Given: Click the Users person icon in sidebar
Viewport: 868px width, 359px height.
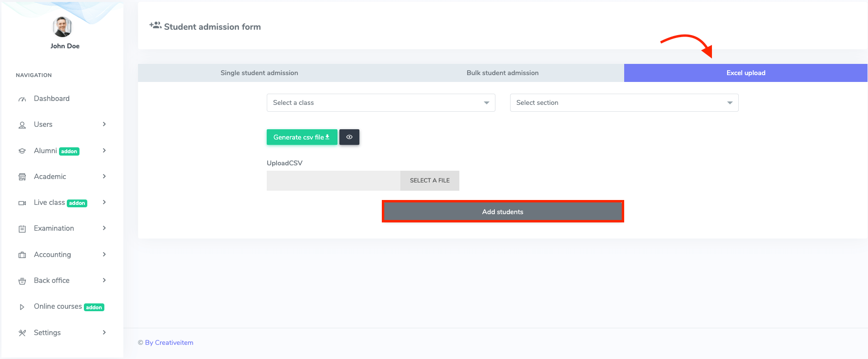Looking at the screenshot, I should coord(22,125).
